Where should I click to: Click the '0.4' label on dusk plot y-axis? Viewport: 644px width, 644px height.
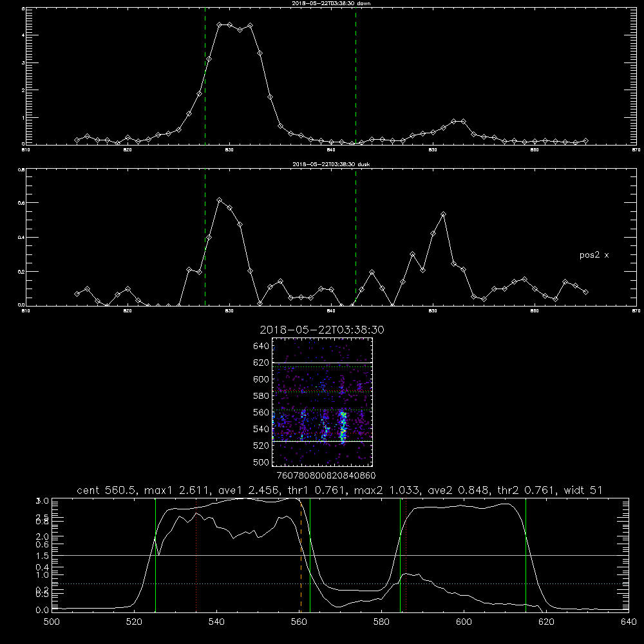click(x=21, y=238)
